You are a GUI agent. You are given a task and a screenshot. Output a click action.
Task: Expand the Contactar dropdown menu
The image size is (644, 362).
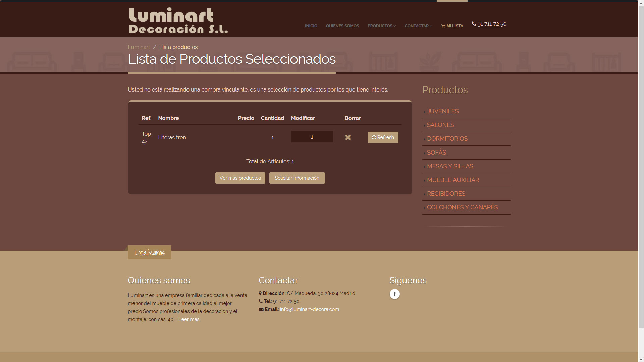pos(418,26)
